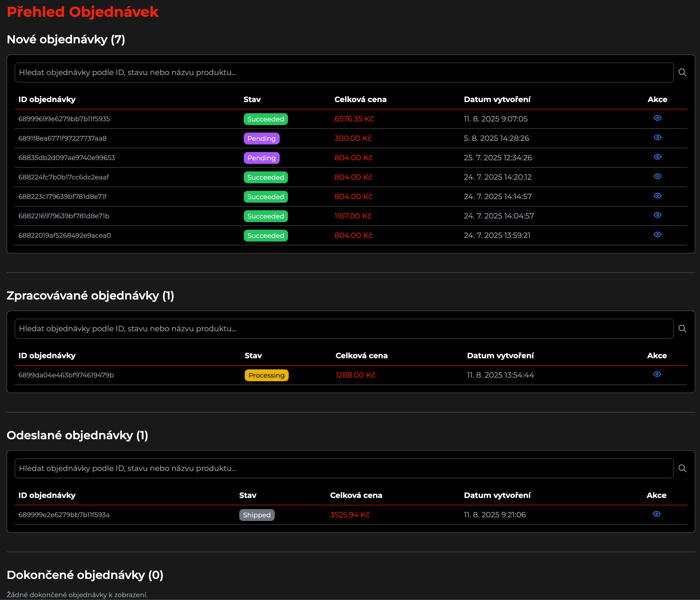The width and height of the screenshot is (700, 600).
Task: Click search icon in Odeslané objednávky
Action: 682,468
